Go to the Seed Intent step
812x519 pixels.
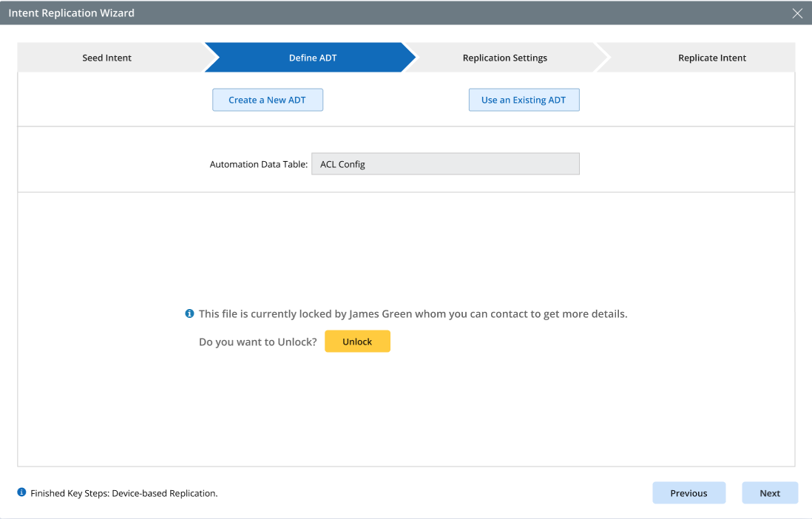click(107, 58)
